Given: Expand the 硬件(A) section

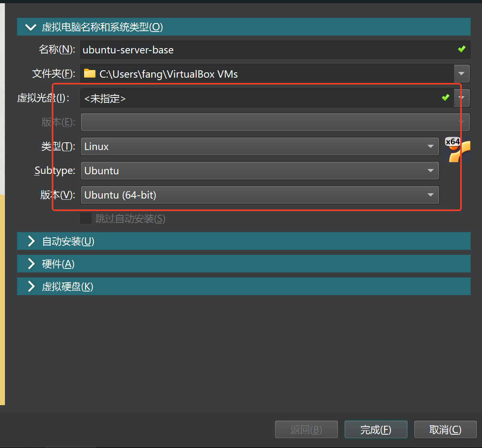Looking at the screenshot, I should (x=244, y=264).
